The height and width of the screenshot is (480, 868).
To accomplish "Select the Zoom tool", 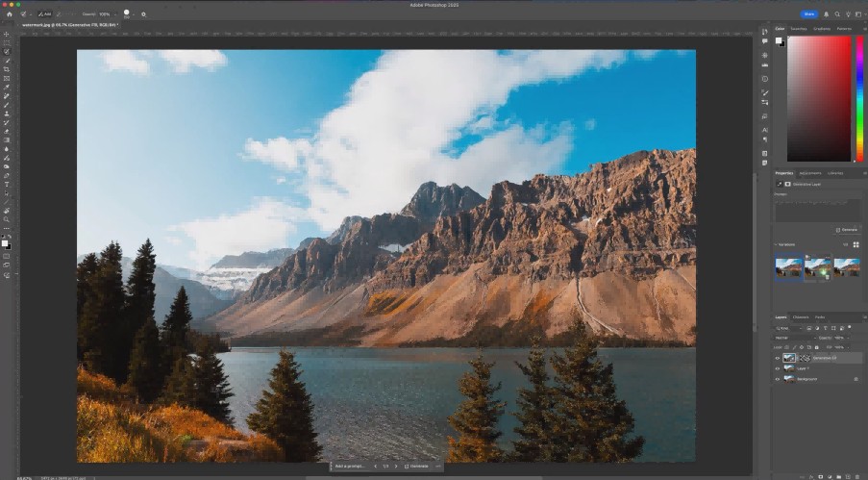I will point(7,219).
